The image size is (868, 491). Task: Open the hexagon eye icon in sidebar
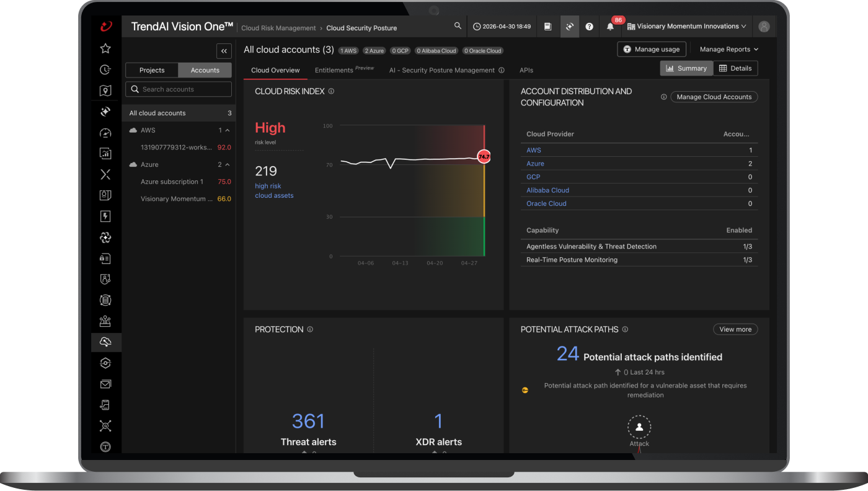coord(105,363)
